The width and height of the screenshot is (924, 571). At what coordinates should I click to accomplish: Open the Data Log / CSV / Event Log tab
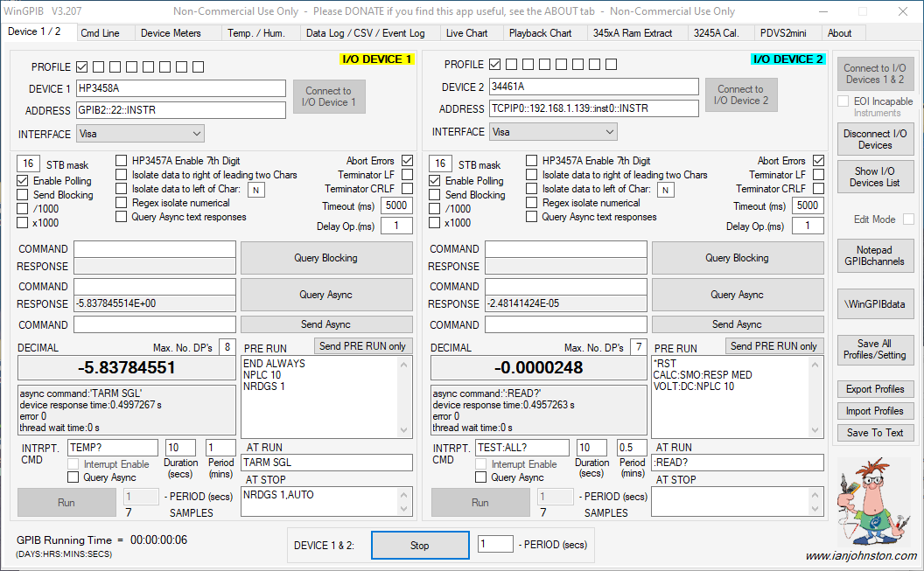point(365,33)
